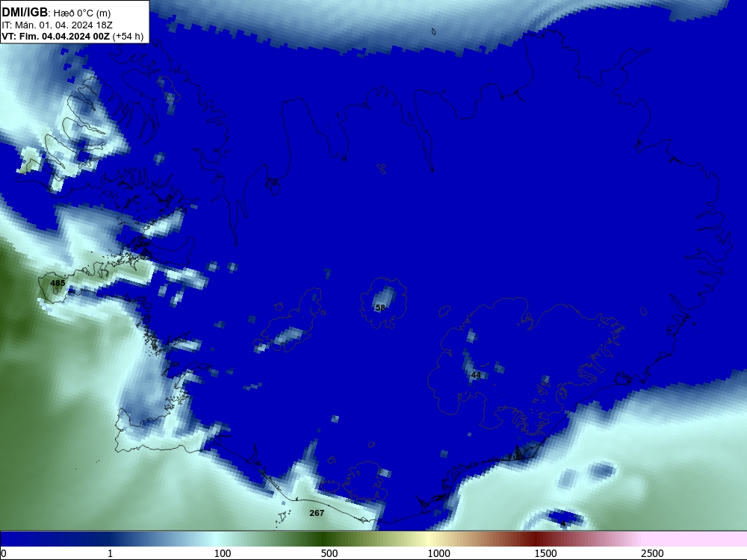Click the DMI/IGB title text
This screenshot has width=747, height=560.
[x=25, y=13]
